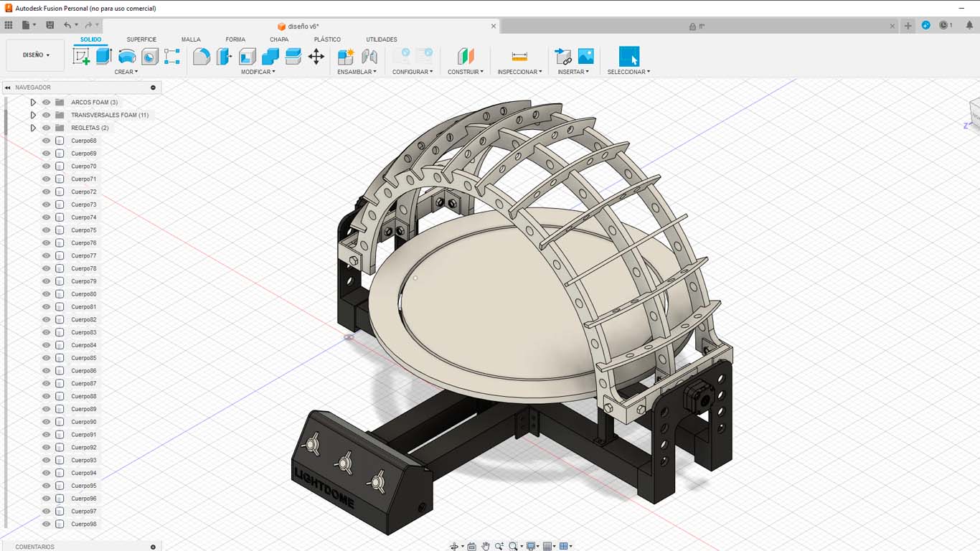Open the CONSTRUIR dropdown menu
The width and height of the screenshot is (980, 551).
coord(466,72)
